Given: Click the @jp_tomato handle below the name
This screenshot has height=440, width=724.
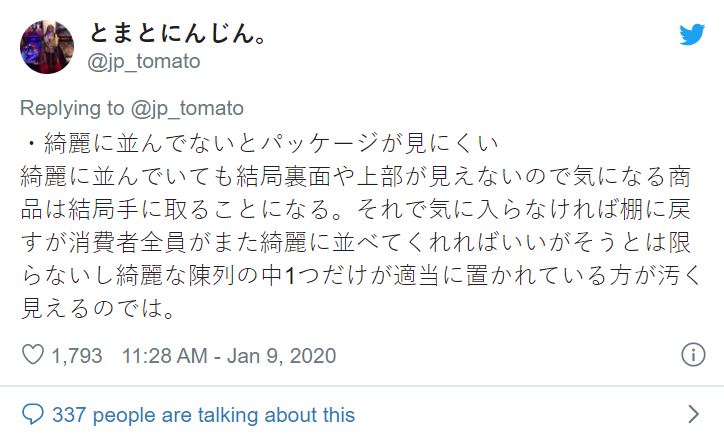Looking at the screenshot, I should (x=145, y=62).
